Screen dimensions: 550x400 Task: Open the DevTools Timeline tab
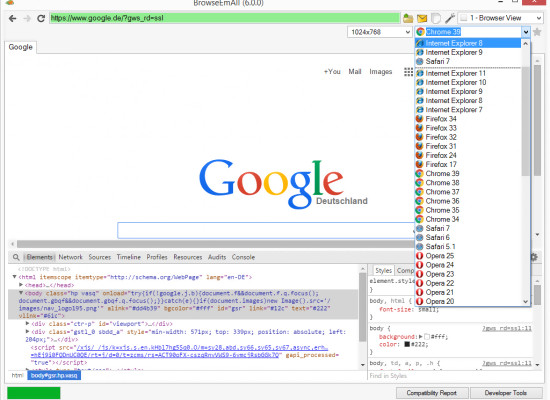[129, 257]
